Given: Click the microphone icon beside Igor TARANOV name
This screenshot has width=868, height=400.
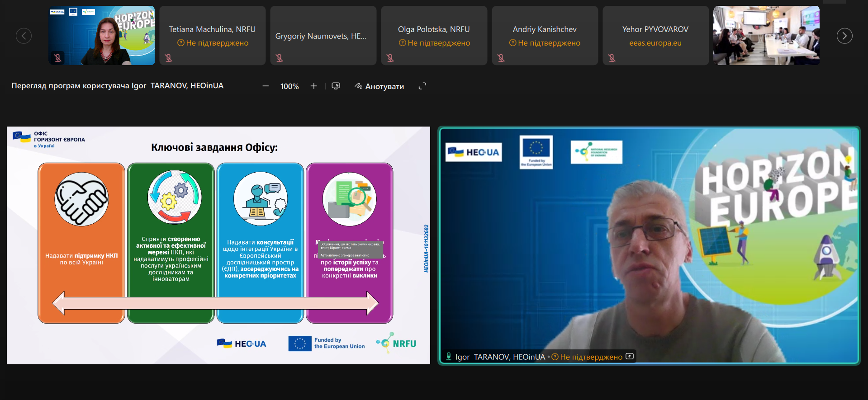Looking at the screenshot, I should point(449,357).
